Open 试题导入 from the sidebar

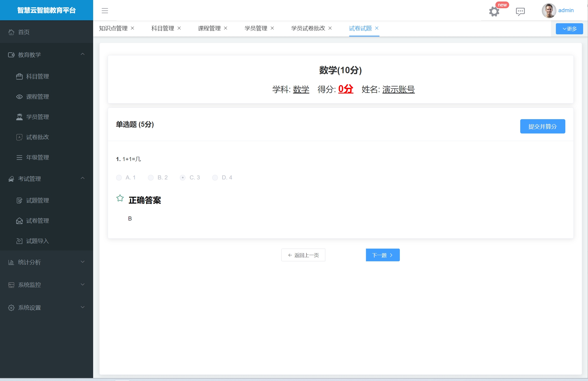click(37, 241)
